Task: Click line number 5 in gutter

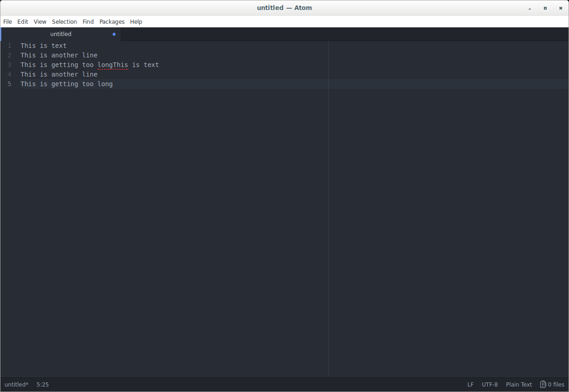Action: pos(9,84)
